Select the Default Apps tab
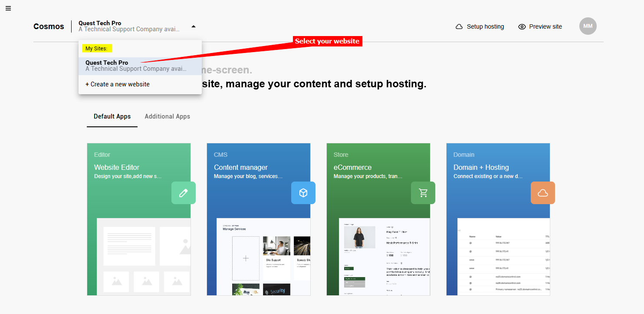644x314 pixels. click(x=112, y=116)
